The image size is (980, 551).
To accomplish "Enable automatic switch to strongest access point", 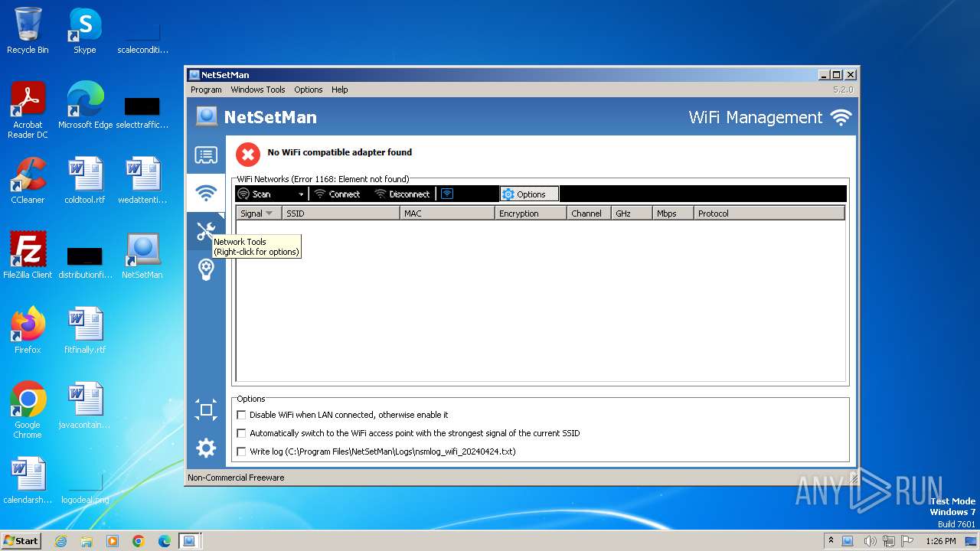I will point(241,433).
